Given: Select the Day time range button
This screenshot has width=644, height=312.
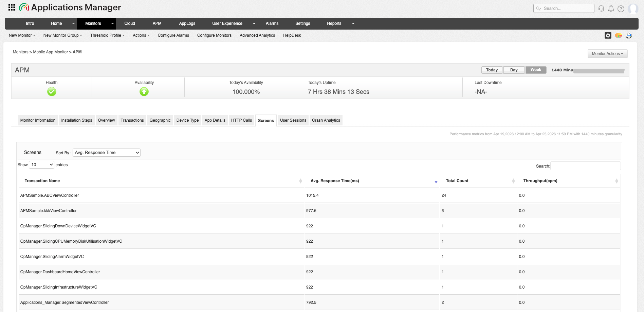Looking at the screenshot, I should click(514, 70).
